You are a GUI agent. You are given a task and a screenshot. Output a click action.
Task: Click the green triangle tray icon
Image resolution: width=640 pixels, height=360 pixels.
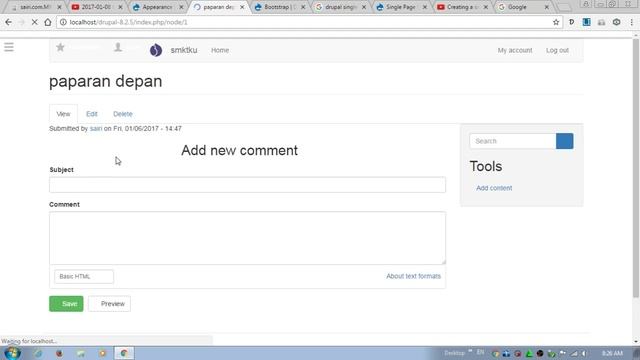(529, 353)
